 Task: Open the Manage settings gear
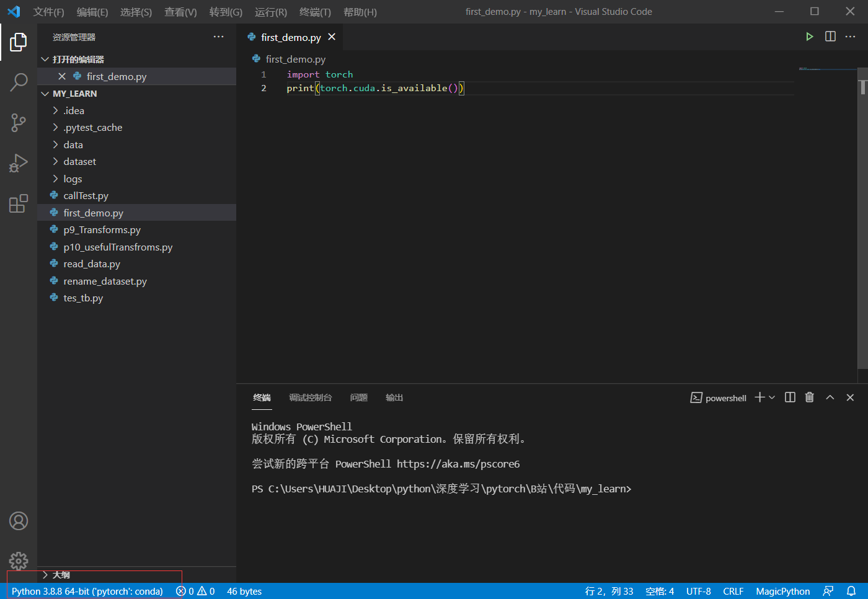coord(19,561)
